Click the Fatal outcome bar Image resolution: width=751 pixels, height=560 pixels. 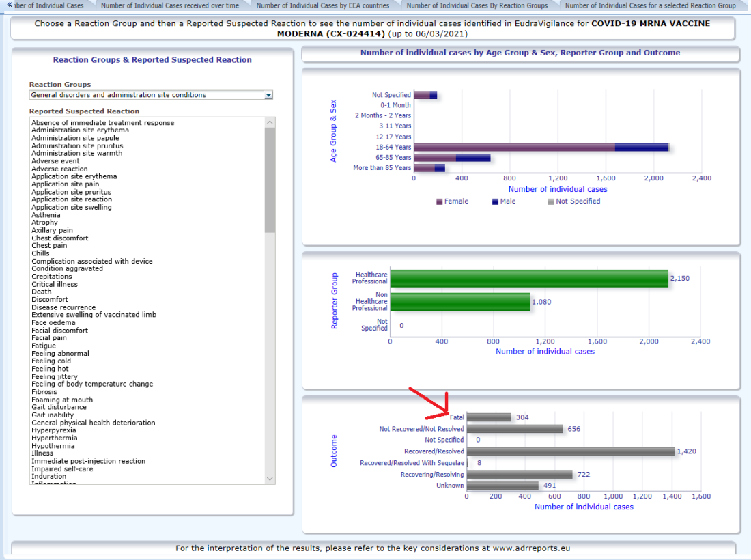tap(489, 417)
